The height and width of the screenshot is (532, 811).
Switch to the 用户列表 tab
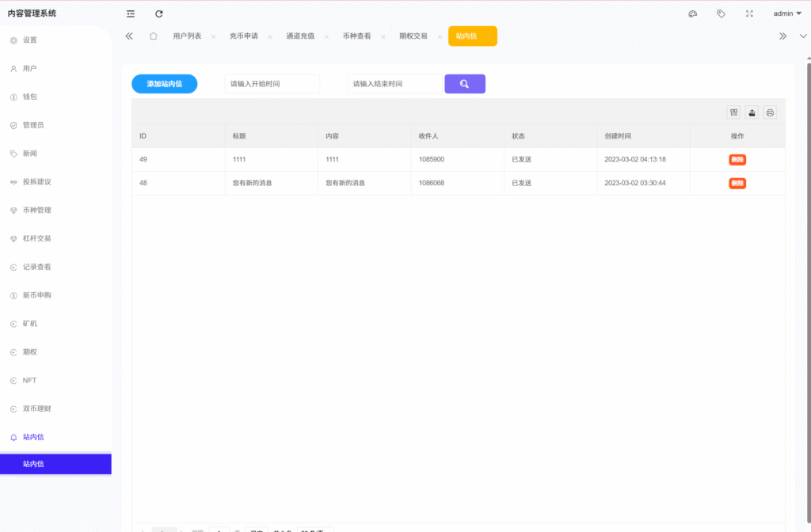click(187, 36)
